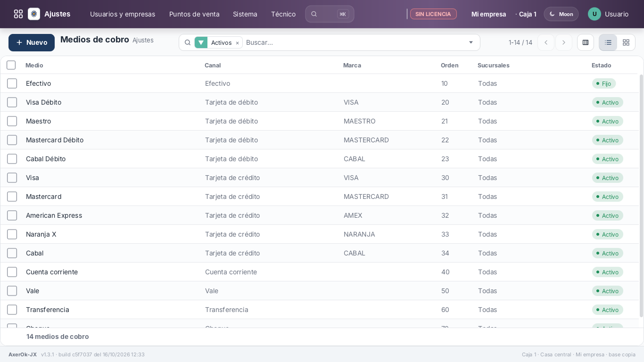Viewport: 644px width, 362px height.
Task: Go to previous page arrow
Action: pos(546,42)
